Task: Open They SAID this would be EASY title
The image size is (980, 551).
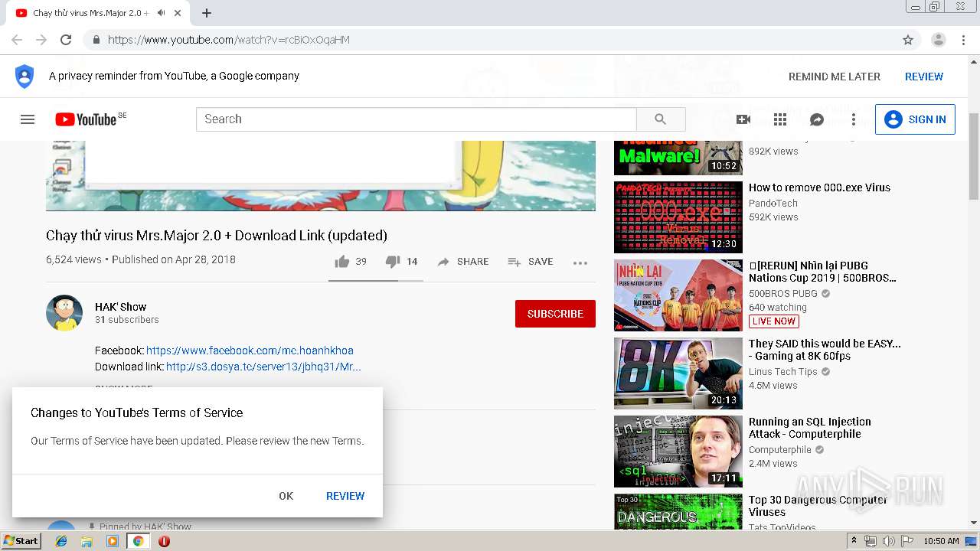Action: pyautogui.click(x=825, y=350)
